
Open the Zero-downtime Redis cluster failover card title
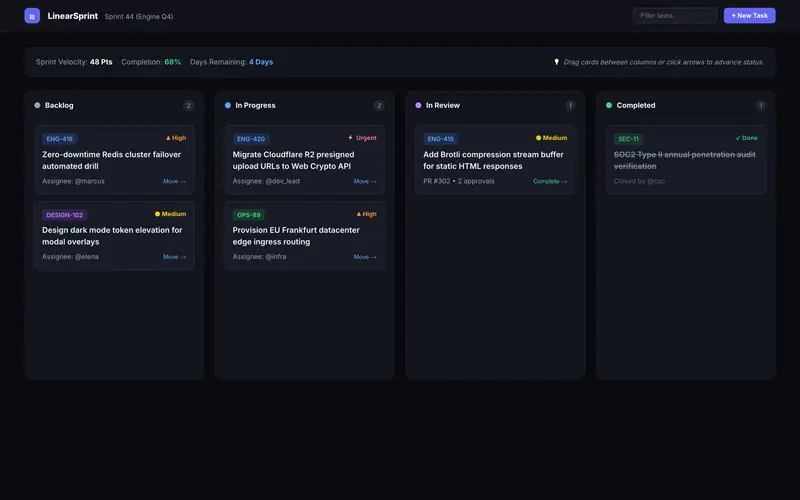tap(111, 160)
